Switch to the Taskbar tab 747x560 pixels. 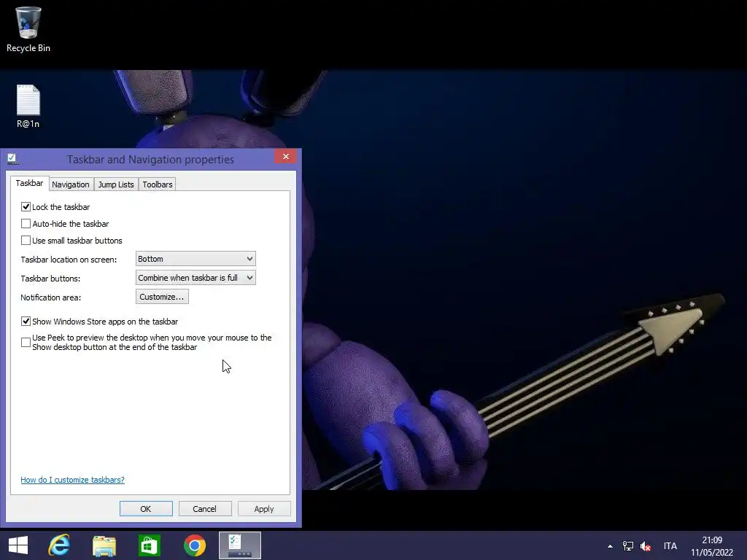pyautogui.click(x=29, y=183)
